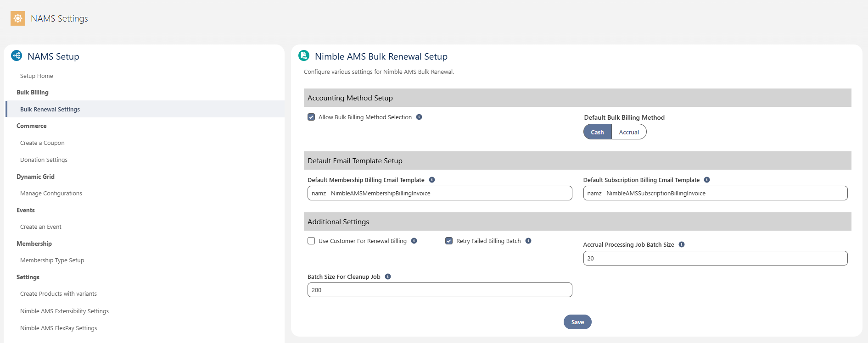Open Membership Type Setup page
The height and width of the screenshot is (343, 868).
coord(52,260)
